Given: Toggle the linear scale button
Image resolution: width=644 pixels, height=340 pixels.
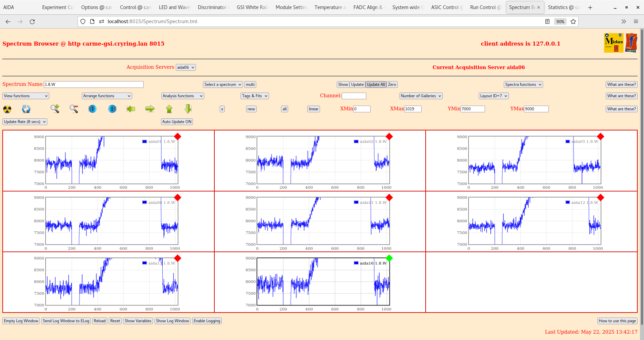Looking at the screenshot, I should pyautogui.click(x=313, y=109).
